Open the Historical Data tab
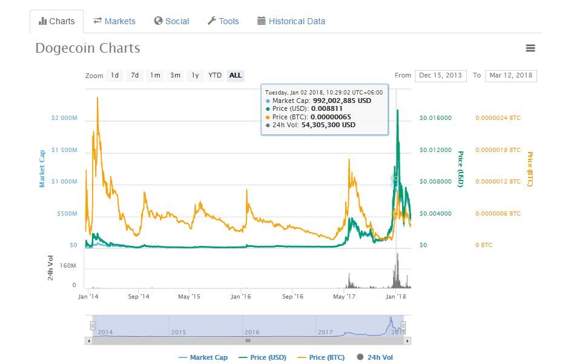The width and height of the screenshot is (588, 364). coord(291,21)
